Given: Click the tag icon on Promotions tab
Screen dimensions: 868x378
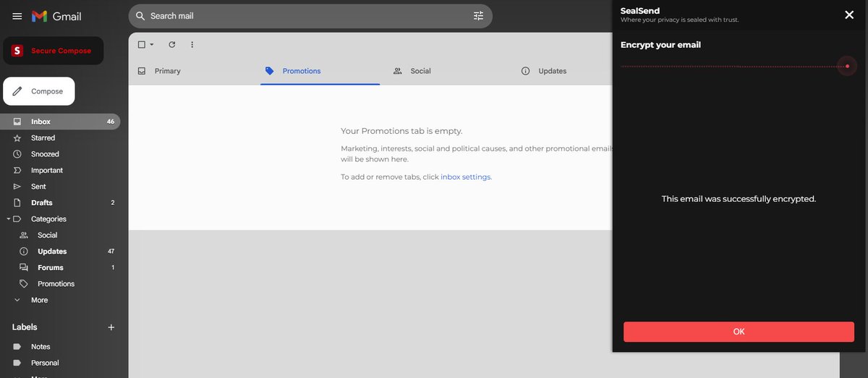Looking at the screenshot, I should 270,71.
